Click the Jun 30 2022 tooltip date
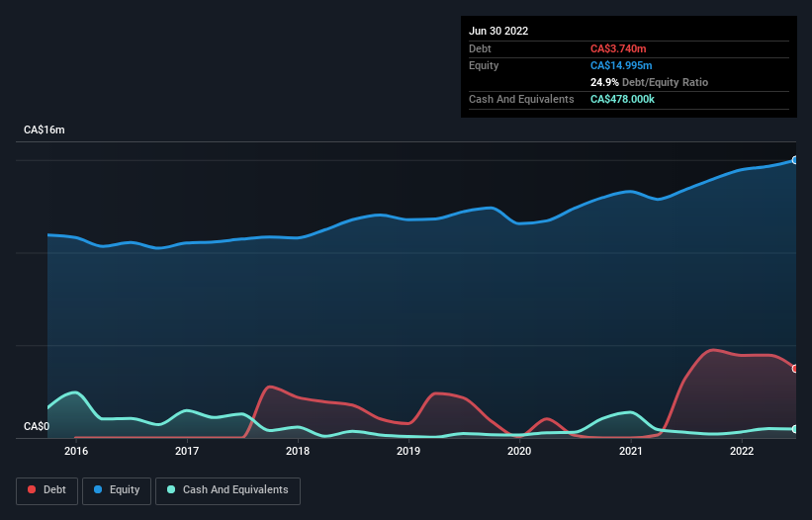The height and width of the screenshot is (520, 812). (498, 31)
